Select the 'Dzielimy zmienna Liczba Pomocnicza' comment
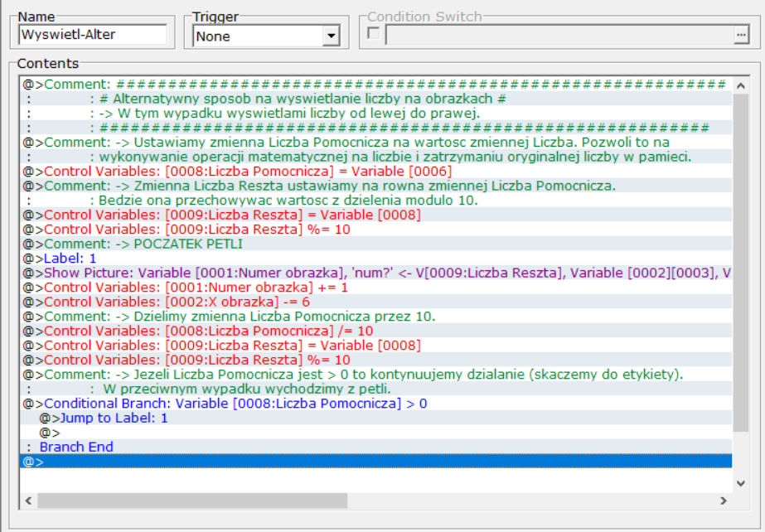Screen dimensions: 765x532 pos(375,317)
